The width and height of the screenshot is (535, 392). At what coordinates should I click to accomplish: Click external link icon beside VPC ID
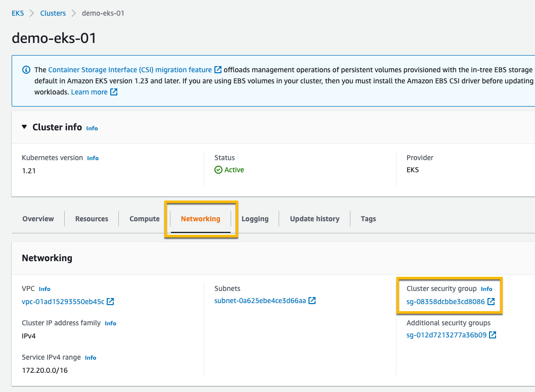[x=110, y=302]
